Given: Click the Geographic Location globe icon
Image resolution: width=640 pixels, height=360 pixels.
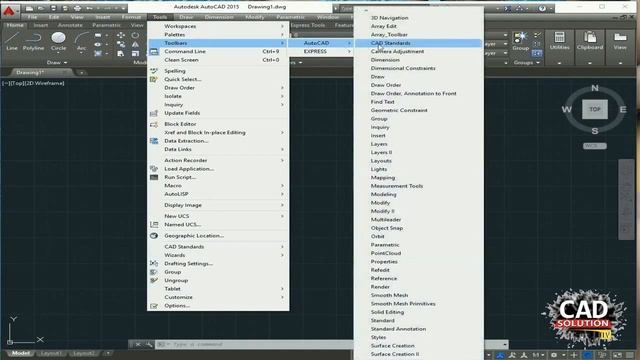Looking at the screenshot, I should [154, 236].
